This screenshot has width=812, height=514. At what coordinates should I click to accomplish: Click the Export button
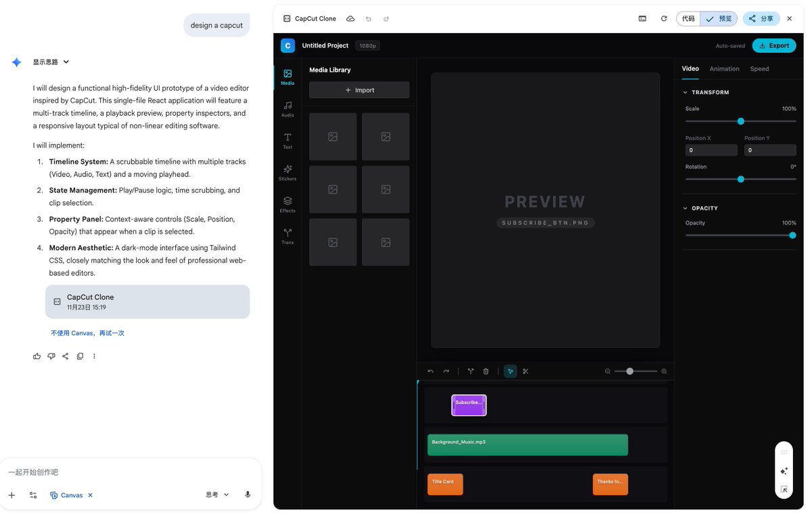[x=774, y=45]
